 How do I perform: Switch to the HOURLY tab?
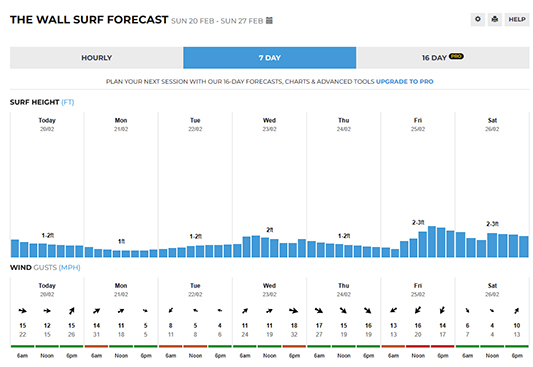[97, 58]
